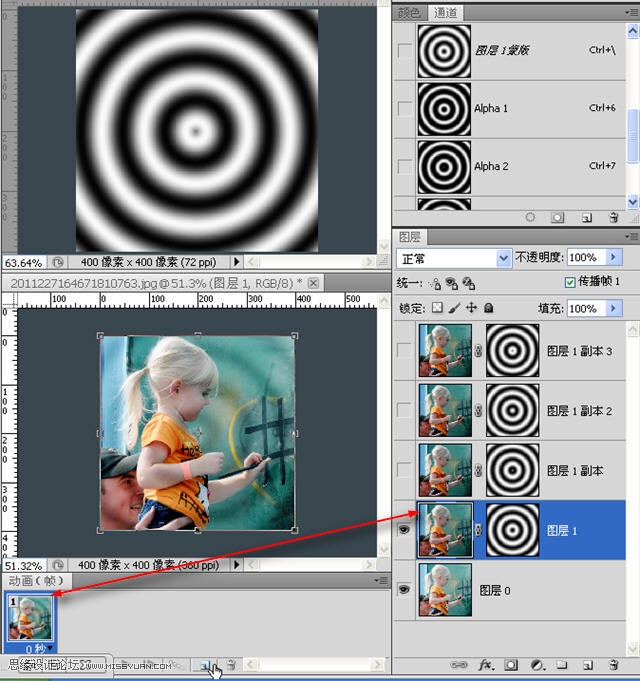Image resolution: width=640 pixels, height=681 pixels.
Task: Click the mask link icon on 图层 1
Action: coord(478,530)
